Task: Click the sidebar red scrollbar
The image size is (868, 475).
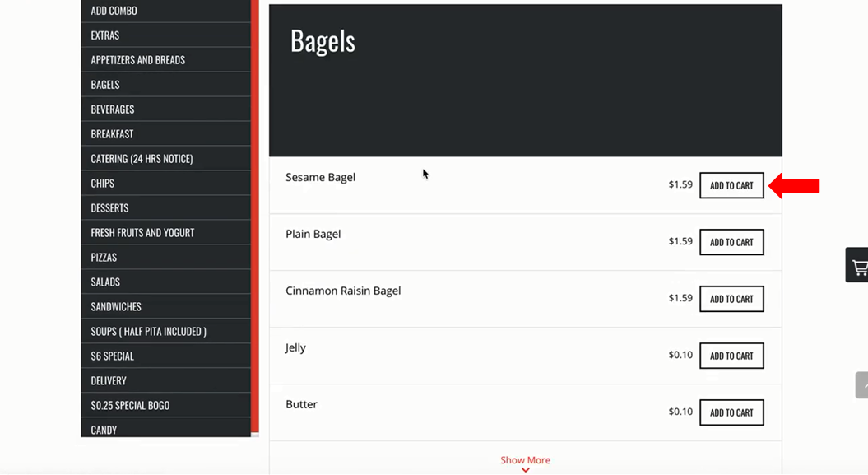Action: coord(255,216)
